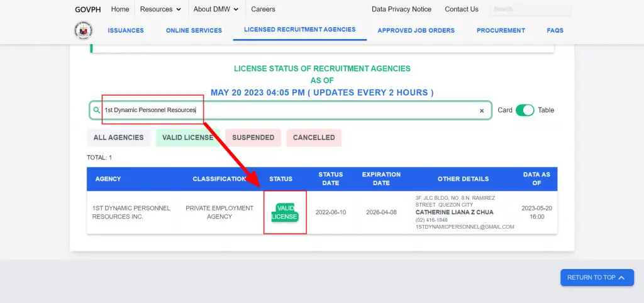Click the Classification column header
The height and width of the screenshot is (303, 644).
click(219, 180)
